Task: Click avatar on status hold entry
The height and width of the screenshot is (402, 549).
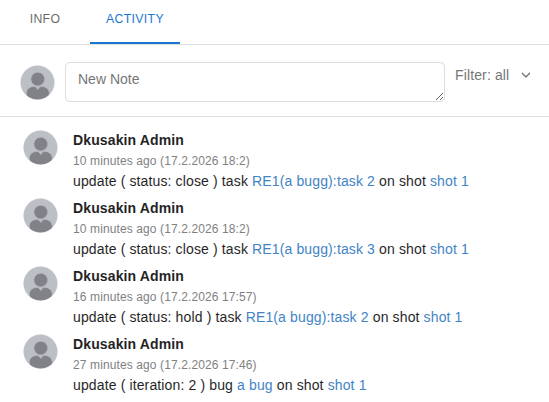Action: 41,283
